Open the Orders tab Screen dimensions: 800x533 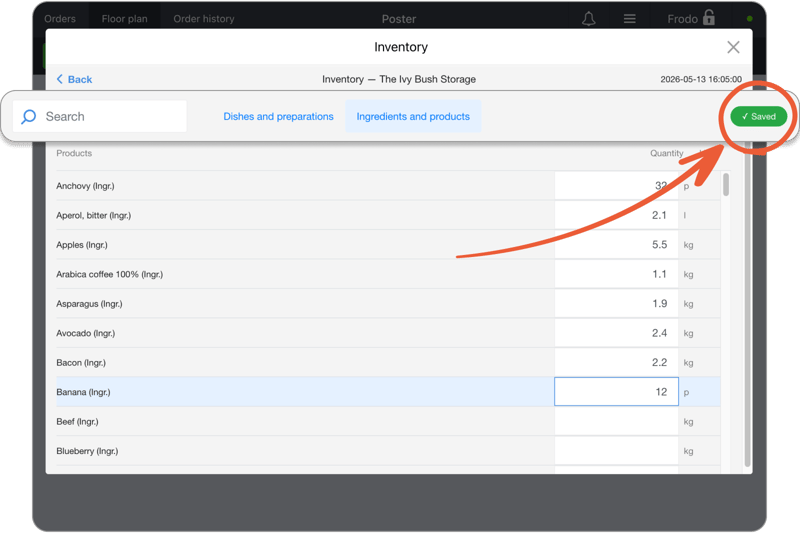pyautogui.click(x=60, y=19)
